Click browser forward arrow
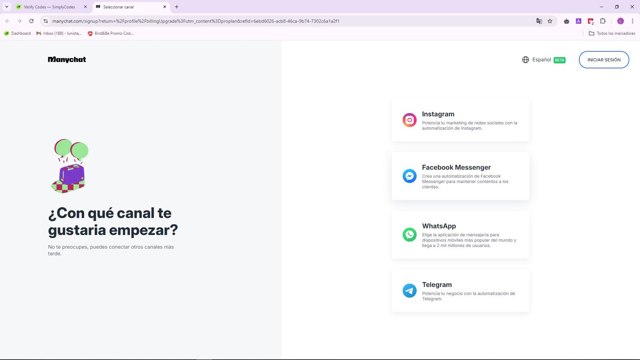The image size is (640, 360). pyautogui.click(x=19, y=21)
